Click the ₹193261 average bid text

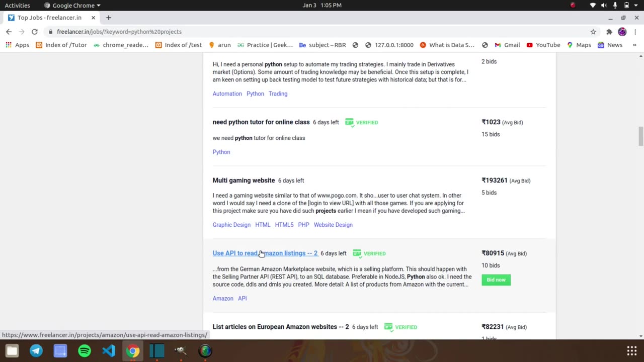pos(506,180)
